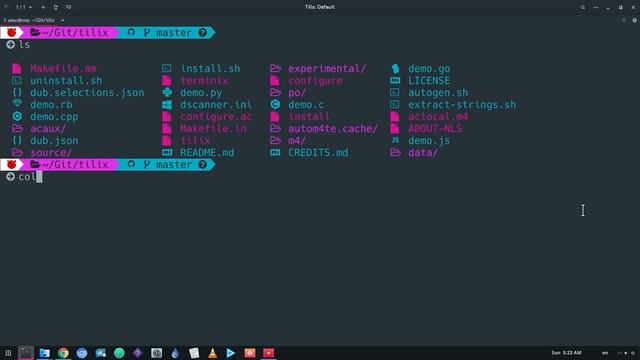Click the ruby gem icon beside demo.rb
Screen dimensions: 640x360
(17, 104)
